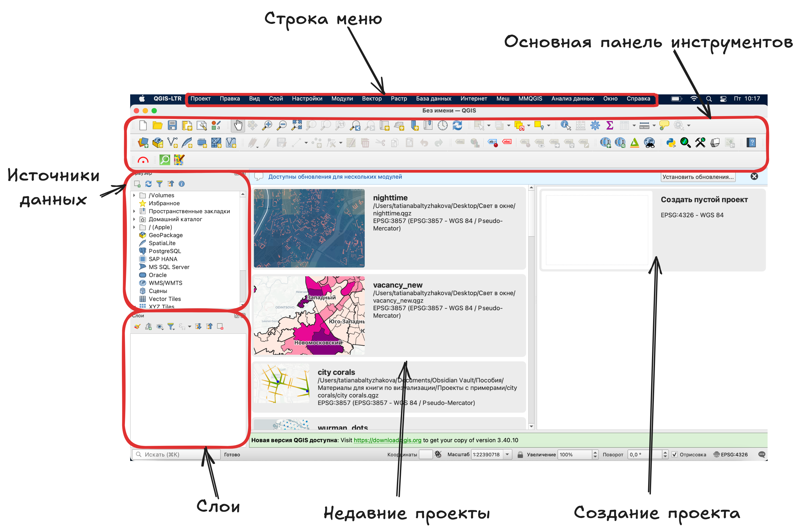Screen dimensions: 800x532
Task: Toggle layer visibility eye icon in Слои panel
Action: (159, 327)
